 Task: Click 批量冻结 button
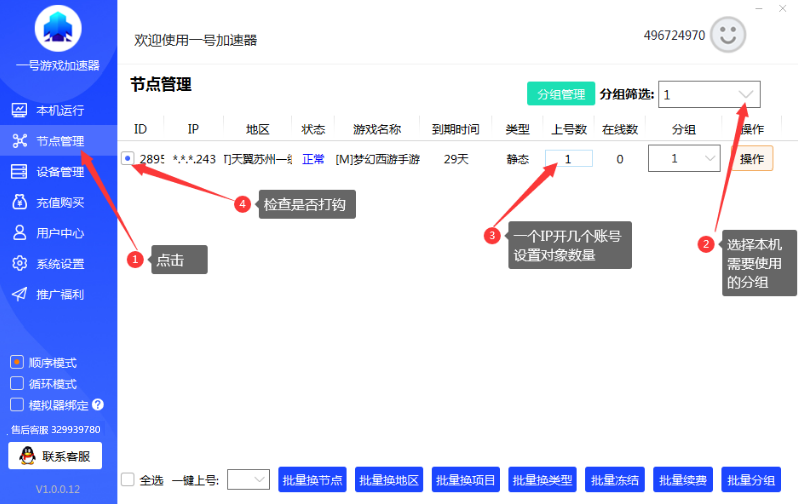pyautogui.click(x=615, y=479)
